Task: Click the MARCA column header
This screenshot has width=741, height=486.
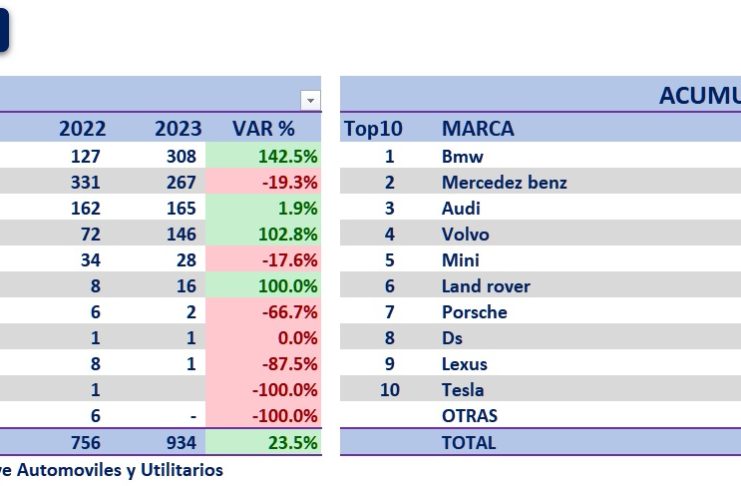Action: pos(478,129)
